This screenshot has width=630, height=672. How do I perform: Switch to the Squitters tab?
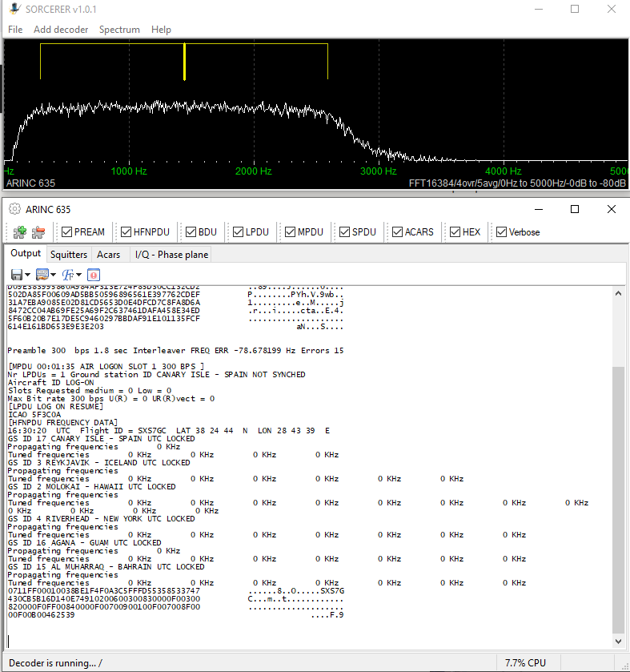tap(69, 255)
